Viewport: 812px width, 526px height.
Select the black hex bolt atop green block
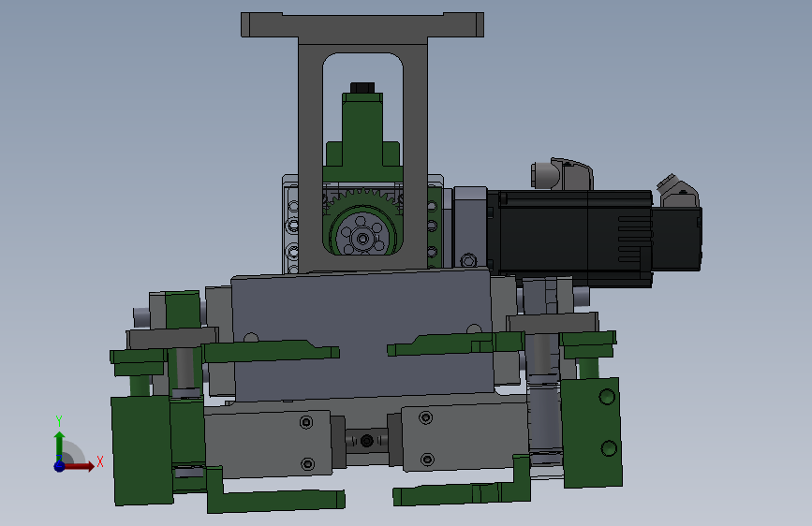362,87
